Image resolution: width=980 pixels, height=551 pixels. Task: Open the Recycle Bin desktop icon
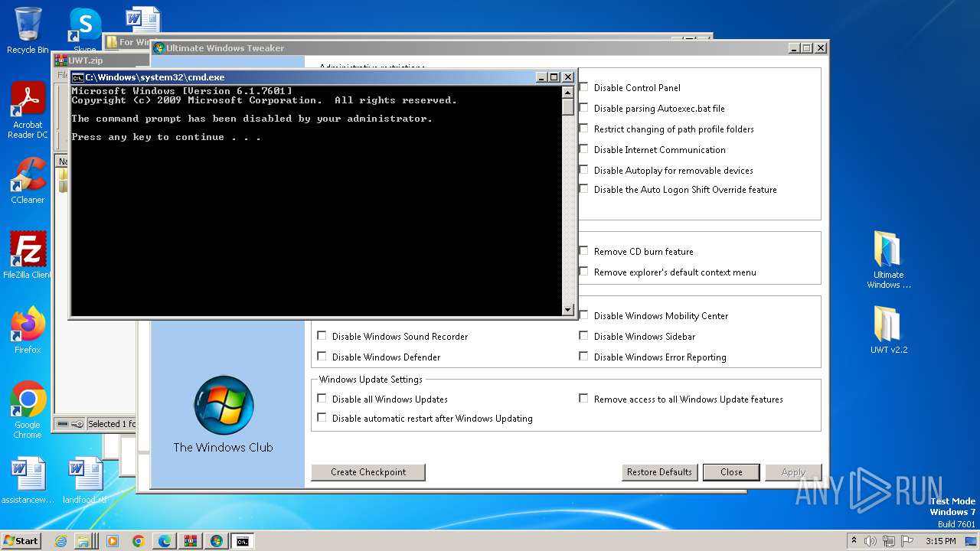click(x=28, y=31)
